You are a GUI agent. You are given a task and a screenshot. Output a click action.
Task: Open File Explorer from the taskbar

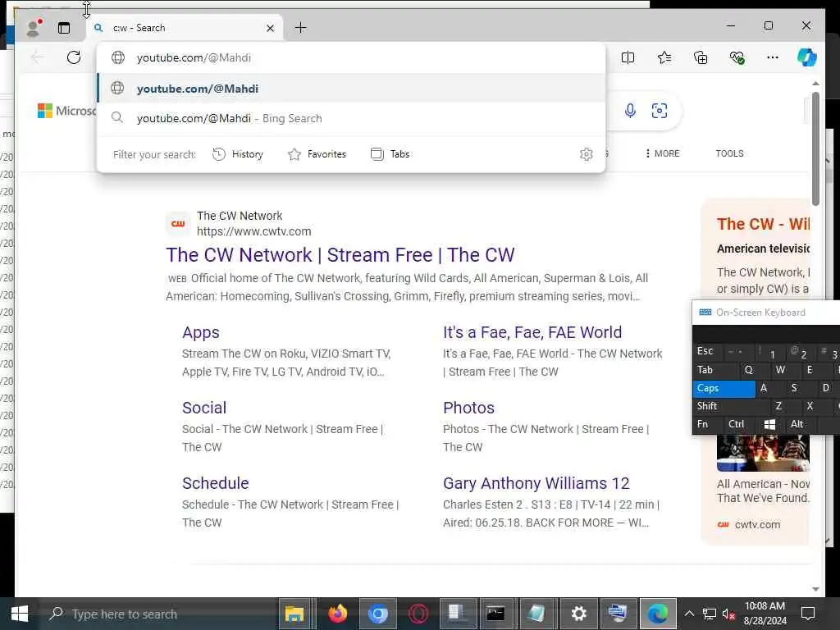pyautogui.click(x=294, y=614)
